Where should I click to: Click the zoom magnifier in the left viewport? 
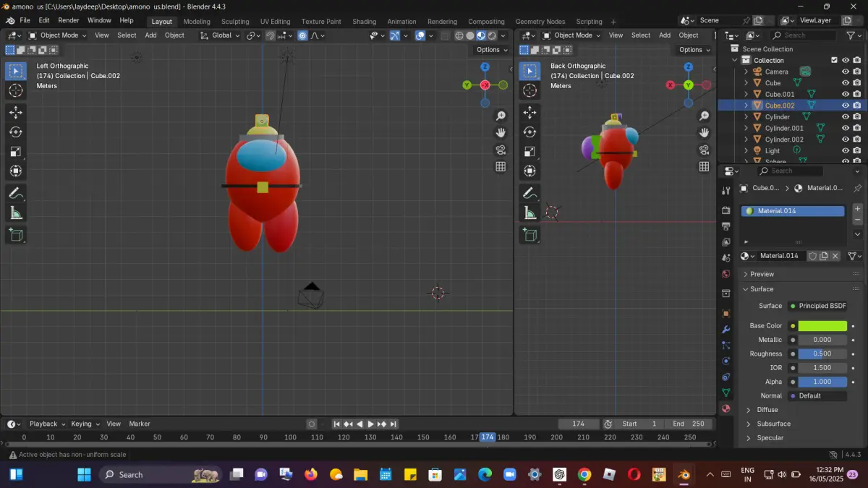(x=501, y=116)
